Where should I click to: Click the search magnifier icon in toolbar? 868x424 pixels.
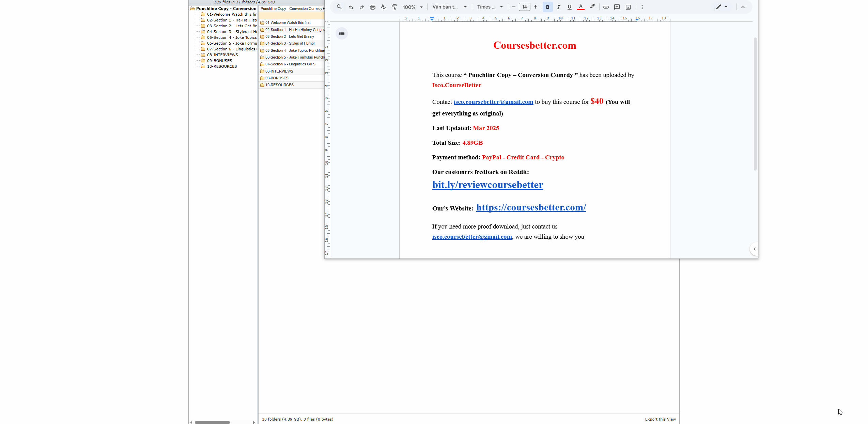(339, 7)
